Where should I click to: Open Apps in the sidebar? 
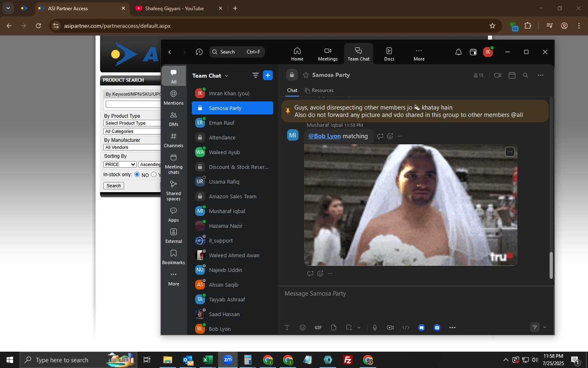pyautogui.click(x=174, y=214)
